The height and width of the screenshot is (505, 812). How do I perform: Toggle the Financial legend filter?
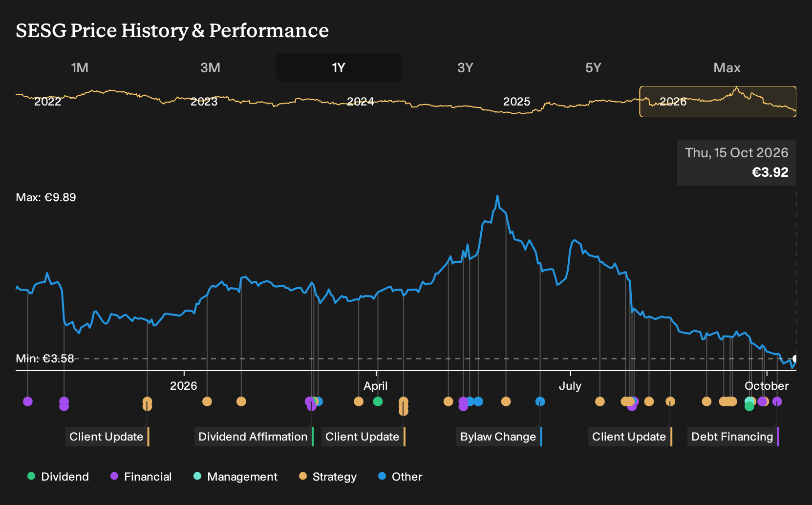click(x=141, y=477)
